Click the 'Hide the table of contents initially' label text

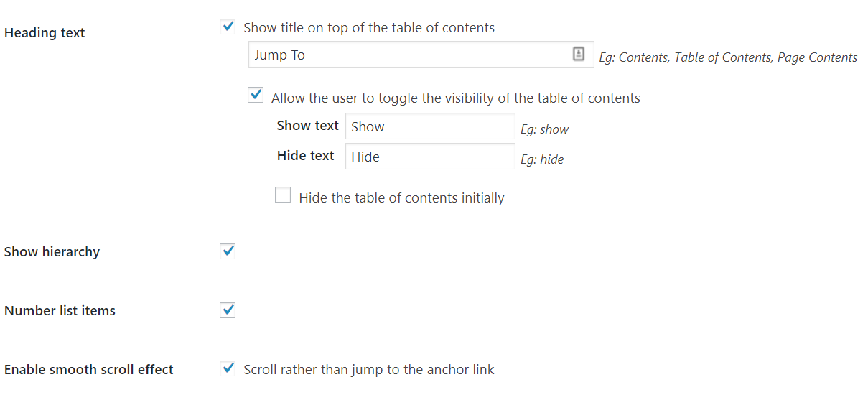[x=401, y=197]
